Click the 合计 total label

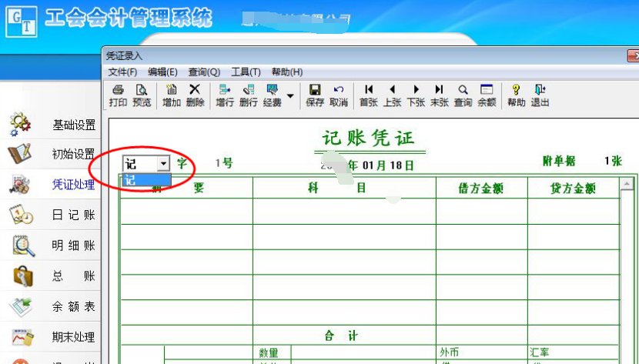(341, 336)
